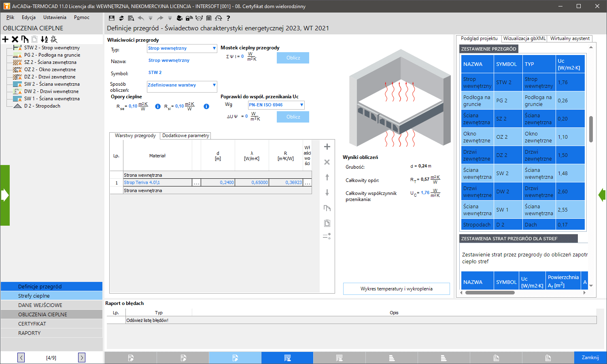Add a new partition with the plus icon
This screenshot has width=607, height=364.
point(5,39)
